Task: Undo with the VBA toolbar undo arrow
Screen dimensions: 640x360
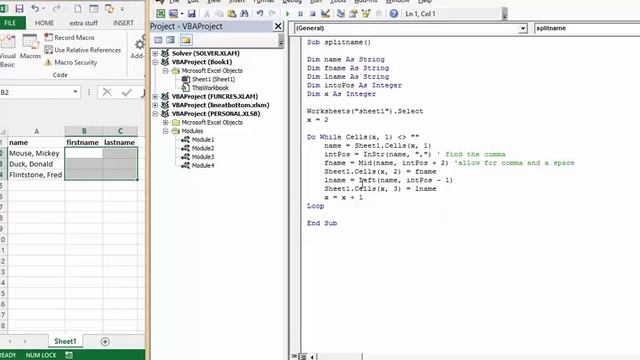Action: [x=260, y=13]
